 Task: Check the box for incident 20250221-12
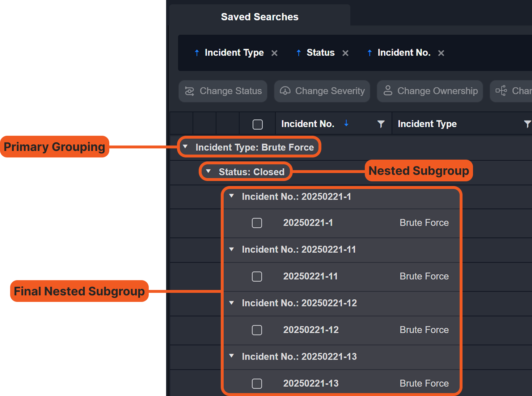coord(257,330)
